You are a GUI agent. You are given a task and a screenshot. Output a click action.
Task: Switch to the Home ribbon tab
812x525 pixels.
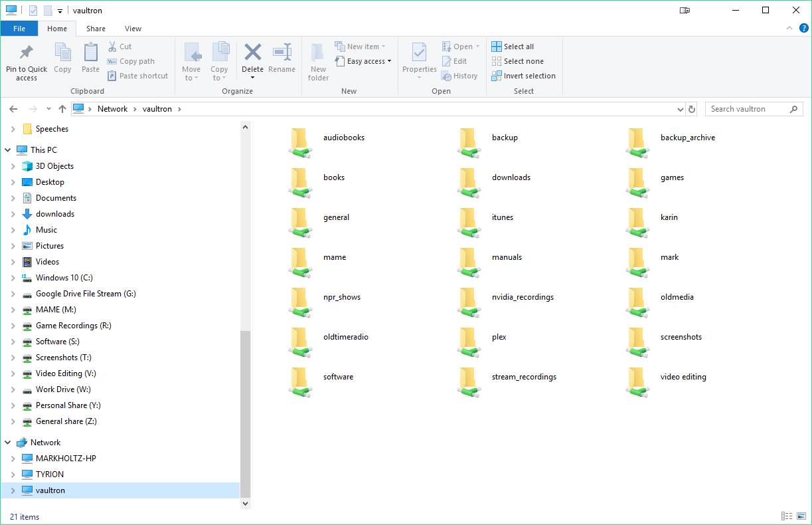[x=57, y=29]
